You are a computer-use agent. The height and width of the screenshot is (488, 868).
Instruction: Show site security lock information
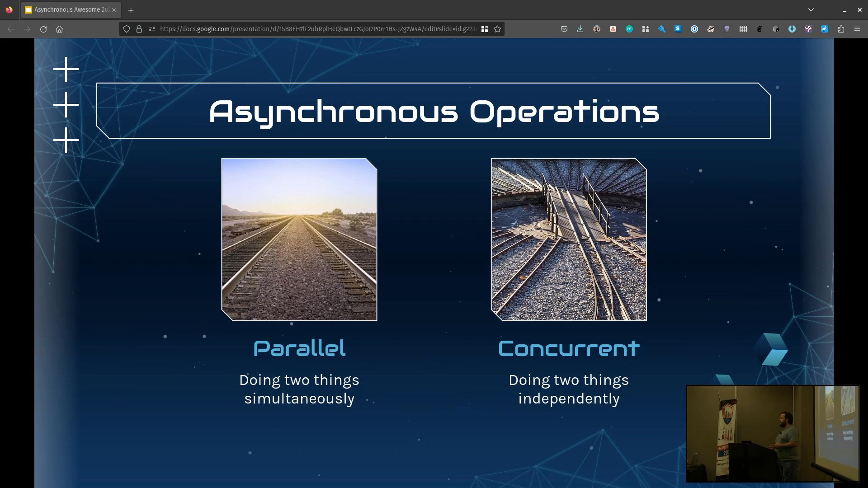tap(139, 29)
